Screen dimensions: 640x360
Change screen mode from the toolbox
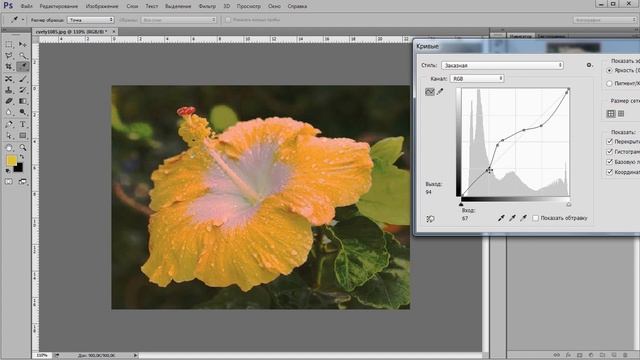(x=22, y=181)
